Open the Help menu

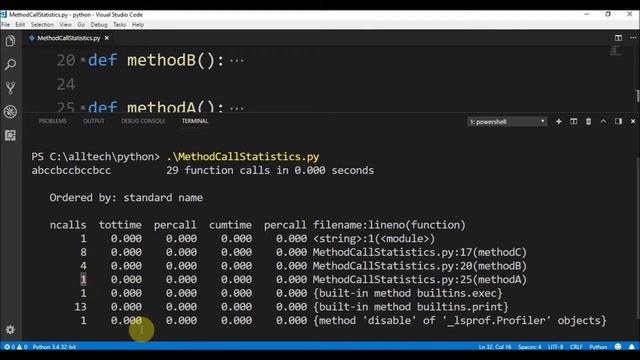(x=138, y=24)
